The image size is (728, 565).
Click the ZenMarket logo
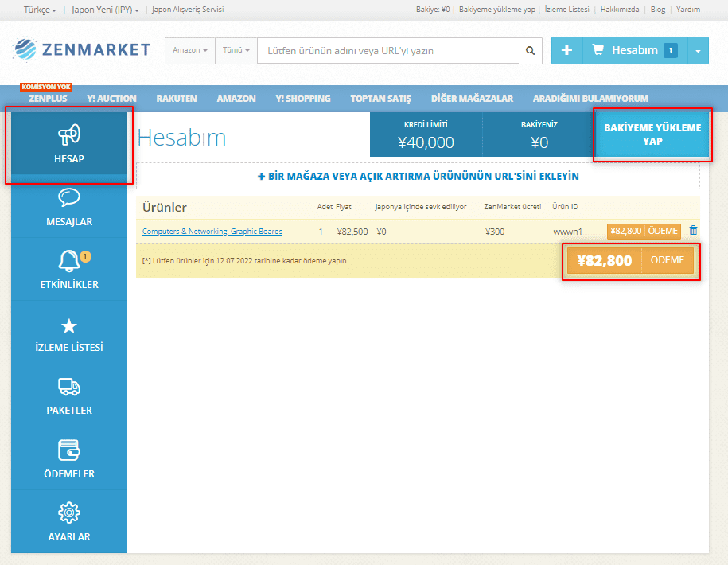point(82,49)
